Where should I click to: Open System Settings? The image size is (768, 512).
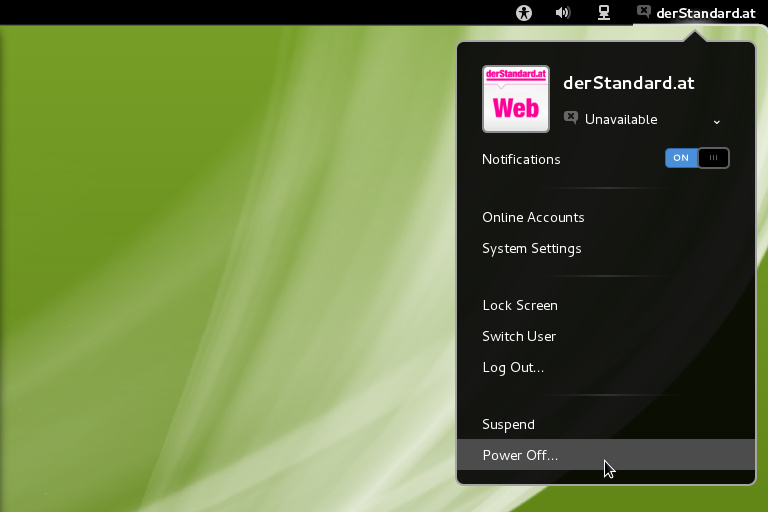605,248
